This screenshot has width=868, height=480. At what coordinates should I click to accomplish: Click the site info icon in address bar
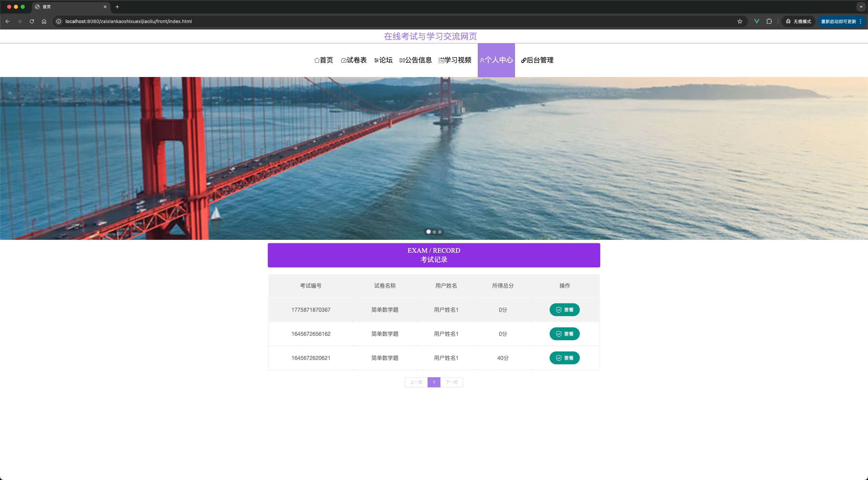59,21
